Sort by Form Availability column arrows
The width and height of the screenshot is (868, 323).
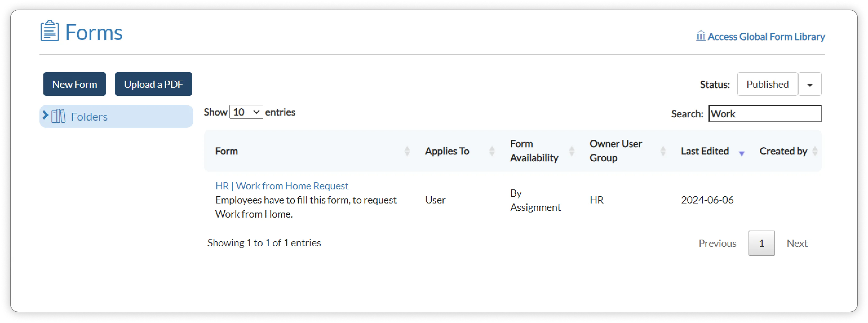pyautogui.click(x=572, y=151)
